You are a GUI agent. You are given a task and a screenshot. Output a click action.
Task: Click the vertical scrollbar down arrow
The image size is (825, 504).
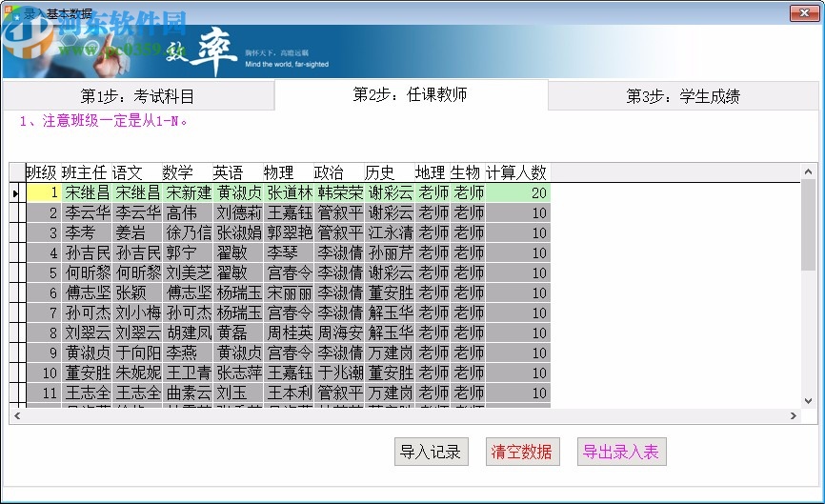tap(808, 401)
